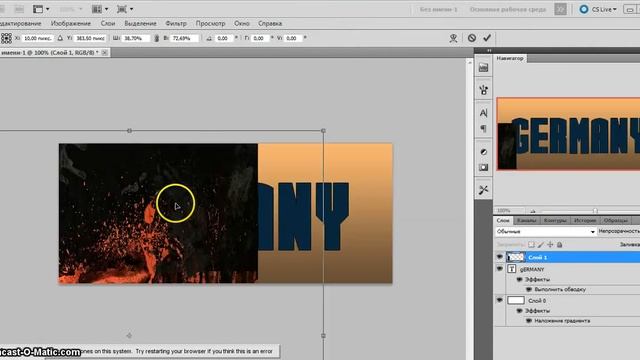
Task: Open the Фильтр menu
Action: [x=176, y=24]
